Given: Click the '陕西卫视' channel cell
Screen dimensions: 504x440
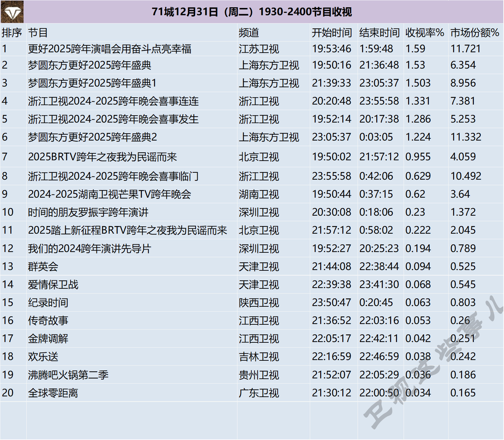Looking at the screenshot, I should click(259, 303).
